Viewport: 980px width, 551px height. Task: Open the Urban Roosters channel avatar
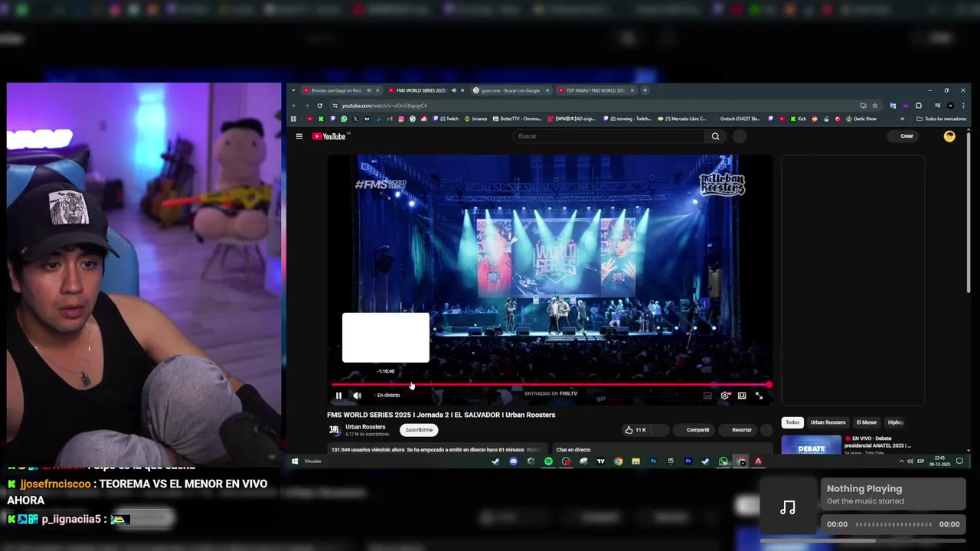(335, 430)
